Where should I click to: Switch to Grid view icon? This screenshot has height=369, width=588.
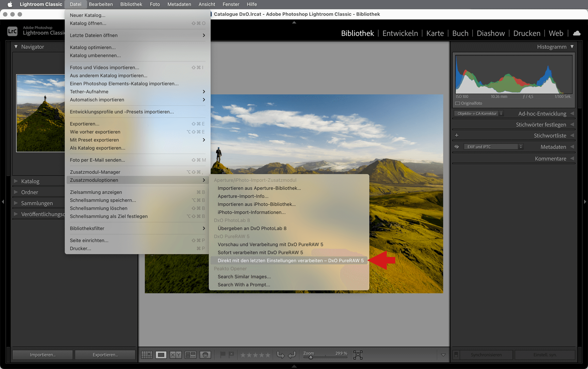(147, 355)
